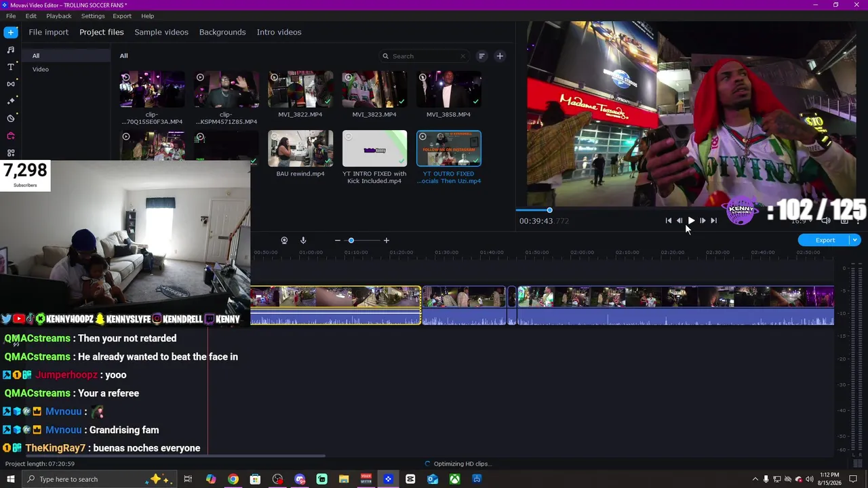
Task: Click the add files plus next to search
Action: (500, 56)
